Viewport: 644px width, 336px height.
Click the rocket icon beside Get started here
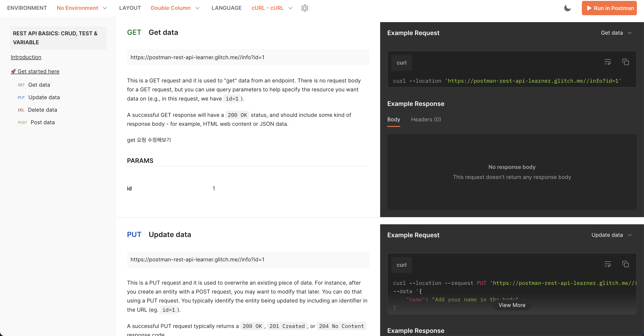13,71
